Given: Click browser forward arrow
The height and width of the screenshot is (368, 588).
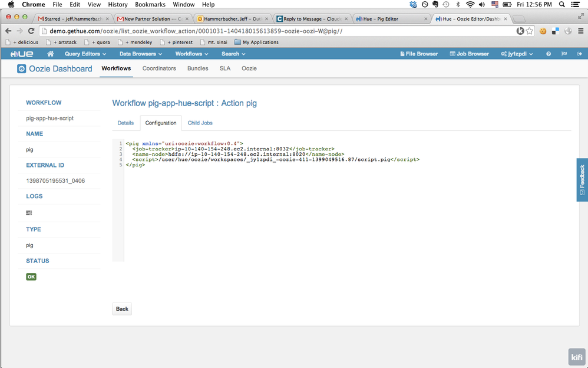Looking at the screenshot, I should (19, 31).
